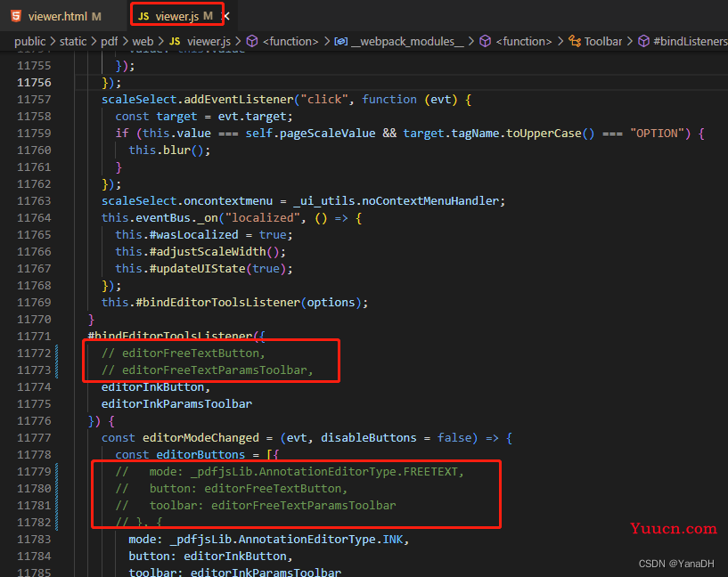Click the second <function> breadcrumb after __webpack_modules__
The image size is (728, 577).
[x=523, y=41]
